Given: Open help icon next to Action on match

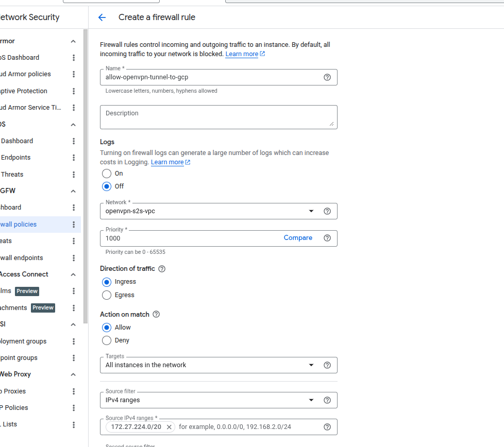Looking at the screenshot, I should click(x=156, y=314).
